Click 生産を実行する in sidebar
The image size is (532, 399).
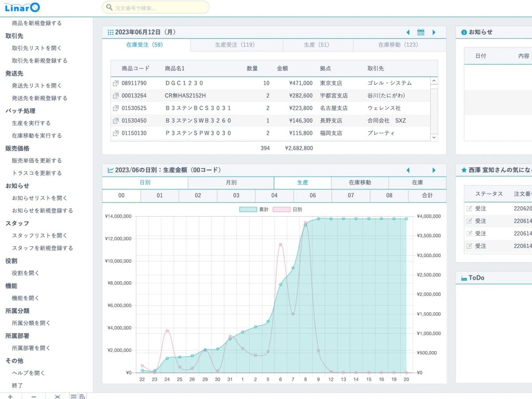click(x=31, y=123)
